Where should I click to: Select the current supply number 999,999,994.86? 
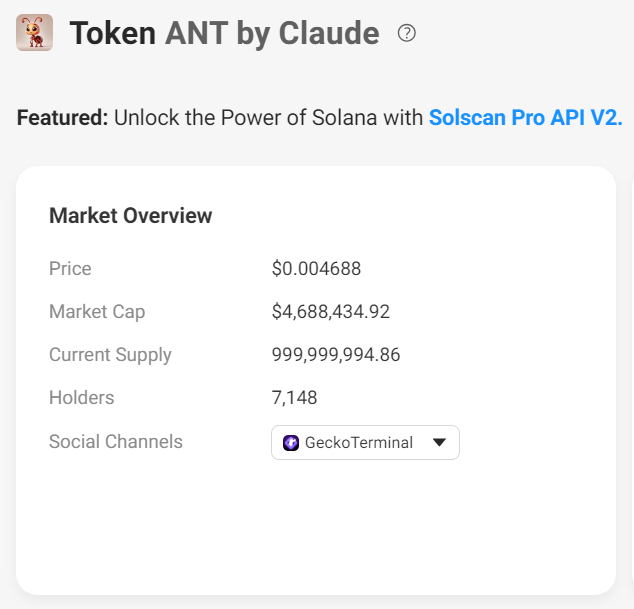pos(336,354)
